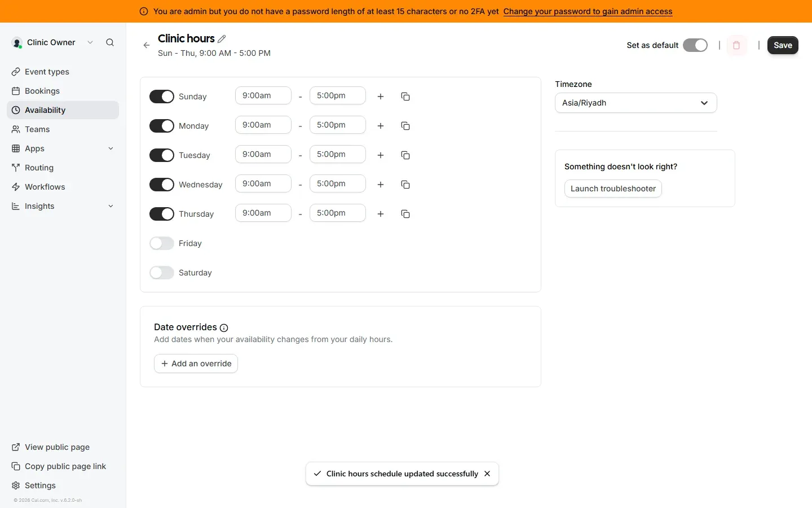
Task: Go back using the left arrow icon
Action: (147, 45)
